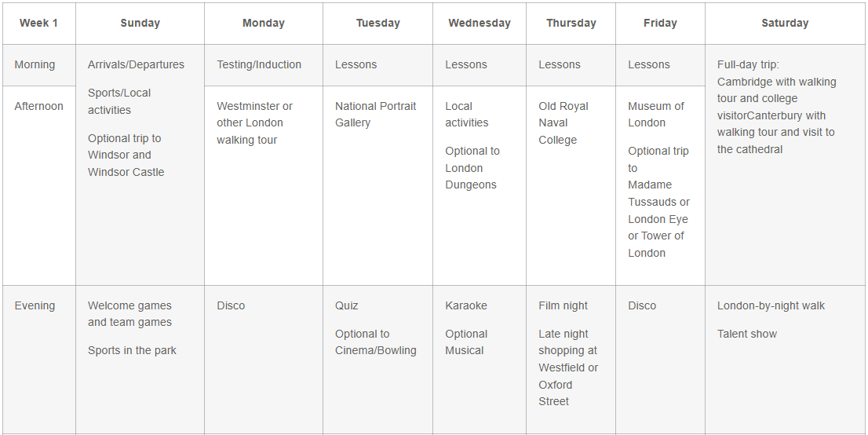Click Testing/Induction in Monday morning
Image resolution: width=868 pixels, height=435 pixels.
click(x=259, y=64)
